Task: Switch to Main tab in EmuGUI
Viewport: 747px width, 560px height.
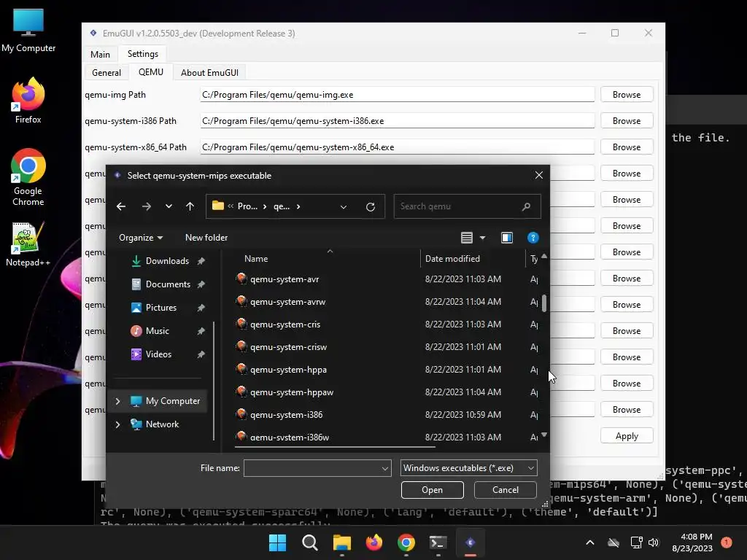Action: [x=100, y=54]
